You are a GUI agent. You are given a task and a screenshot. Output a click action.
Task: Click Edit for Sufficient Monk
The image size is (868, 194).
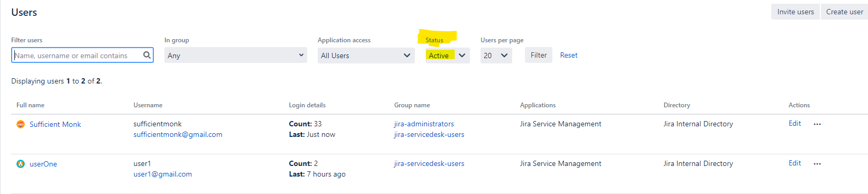(795, 123)
